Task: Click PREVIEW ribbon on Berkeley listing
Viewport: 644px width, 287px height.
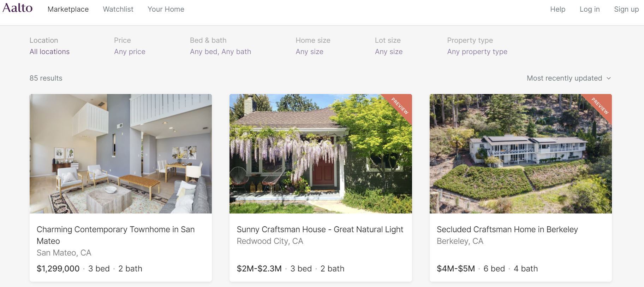Action: 600,106
